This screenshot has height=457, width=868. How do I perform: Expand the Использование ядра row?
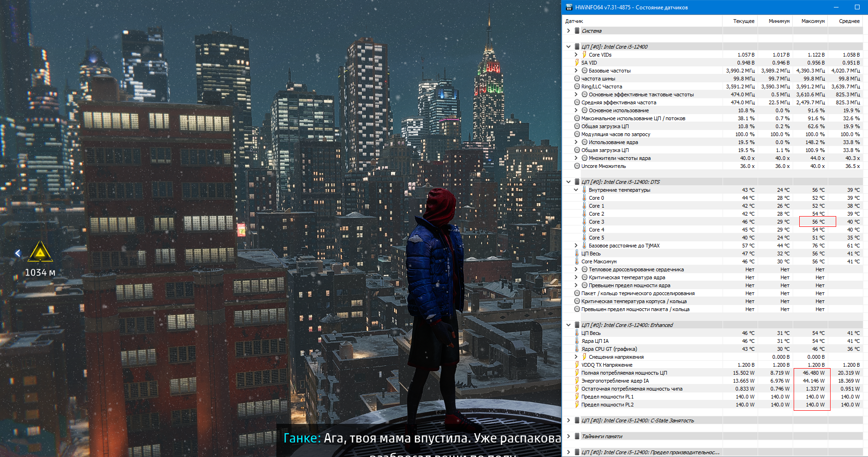pos(576,142)
